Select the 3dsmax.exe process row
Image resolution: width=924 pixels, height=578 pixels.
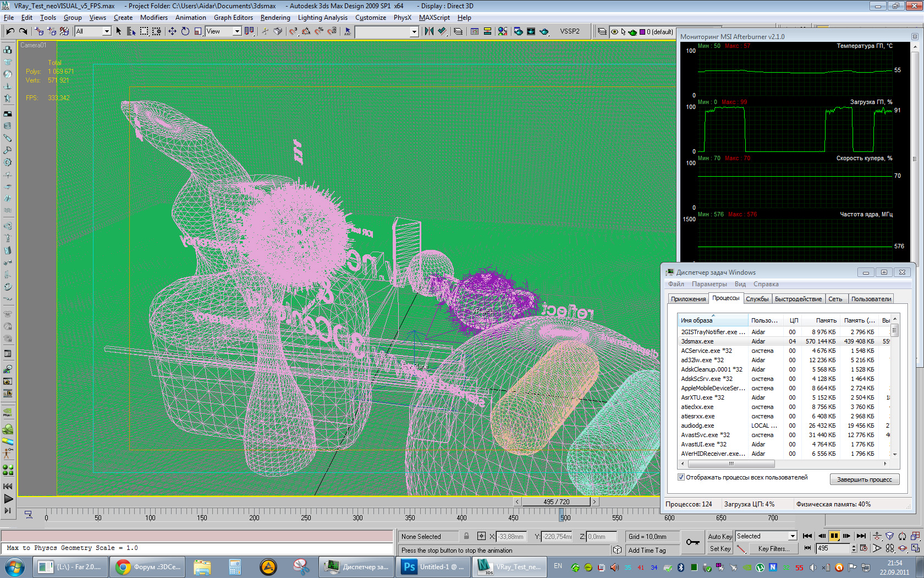pos(784,341)
